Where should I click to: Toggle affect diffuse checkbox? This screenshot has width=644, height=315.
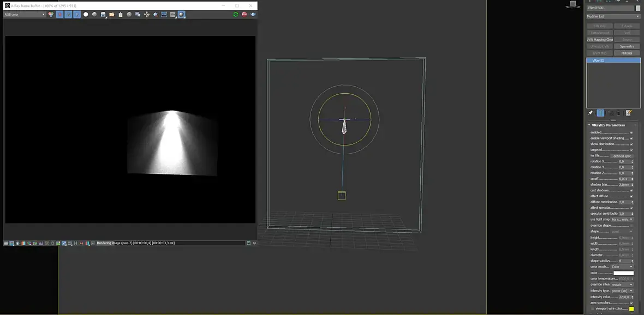coord(631,196)
